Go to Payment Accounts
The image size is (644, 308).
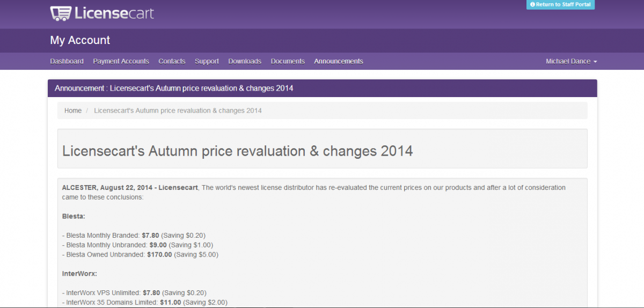(x=121, y=61)
